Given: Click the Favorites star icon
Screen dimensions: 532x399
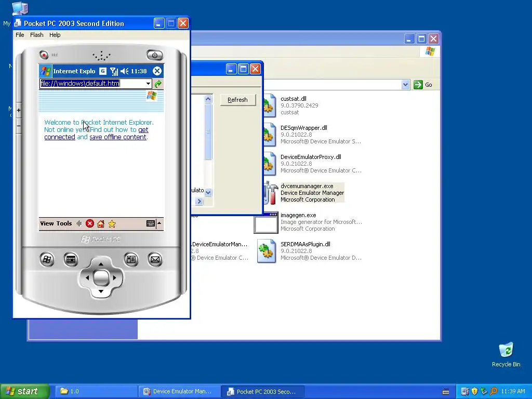Looking at the screenshot, I should (112, 223).
